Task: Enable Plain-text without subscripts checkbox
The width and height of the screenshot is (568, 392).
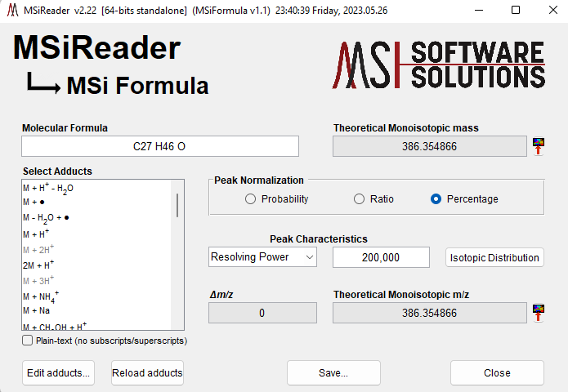Action: (28, 341)
